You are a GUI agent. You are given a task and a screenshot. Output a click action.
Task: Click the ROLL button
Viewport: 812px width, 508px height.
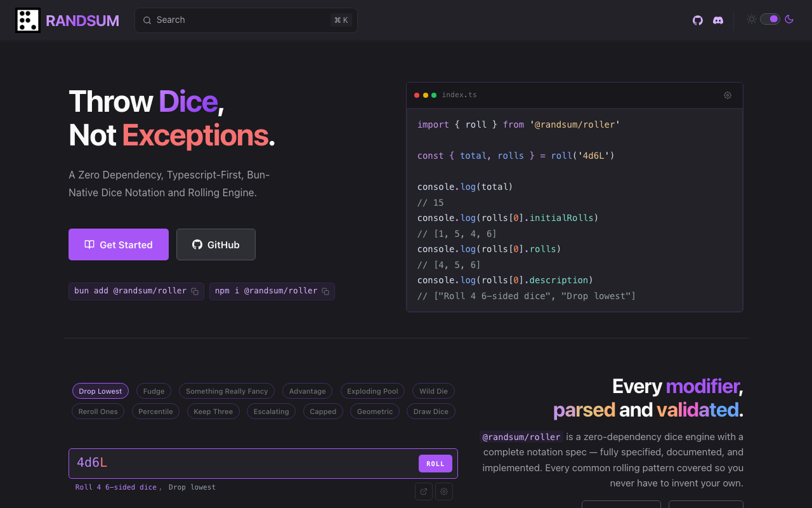coord(435,464)
